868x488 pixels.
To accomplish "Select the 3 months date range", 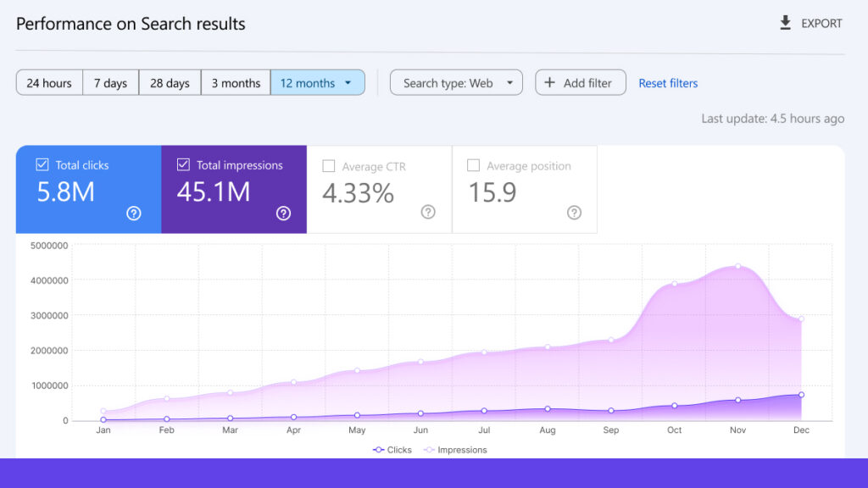I will coord(235,82).
